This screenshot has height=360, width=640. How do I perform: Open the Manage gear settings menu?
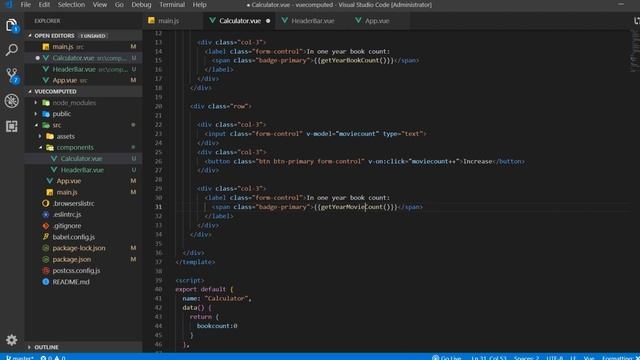click(11, 340)
